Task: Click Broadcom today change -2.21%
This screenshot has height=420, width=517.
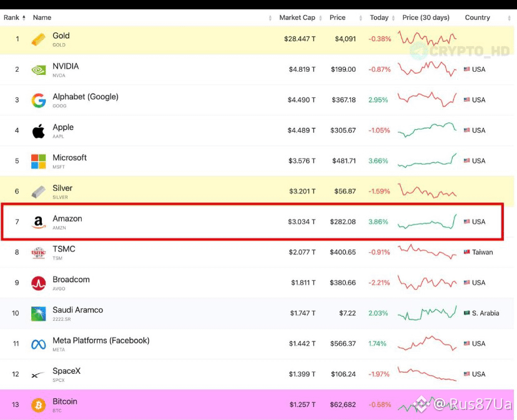Action: [379, 283]
